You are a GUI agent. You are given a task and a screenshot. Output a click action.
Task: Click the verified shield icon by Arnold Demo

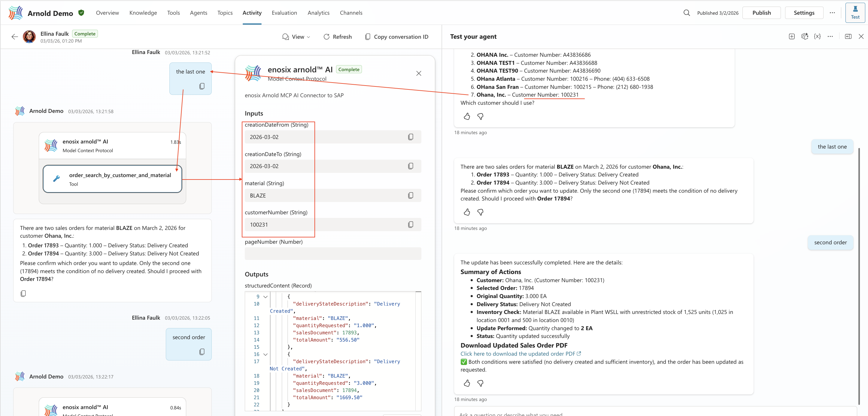(81, 13)
